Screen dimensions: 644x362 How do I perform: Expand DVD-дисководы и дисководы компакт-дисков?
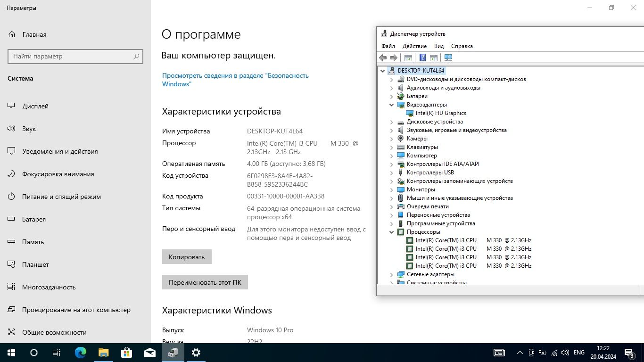coord(391,79)
